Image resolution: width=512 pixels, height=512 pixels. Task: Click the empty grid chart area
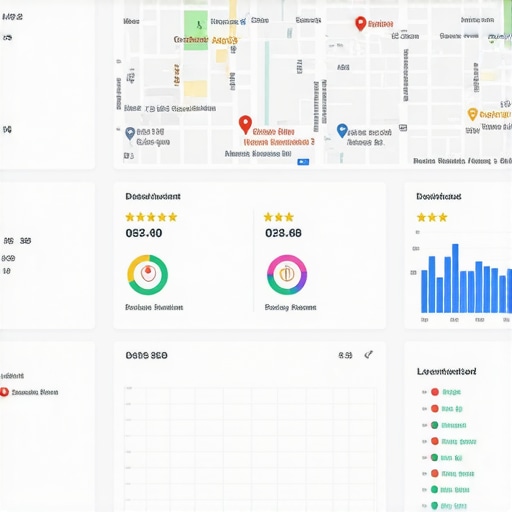tap(250, 449)
